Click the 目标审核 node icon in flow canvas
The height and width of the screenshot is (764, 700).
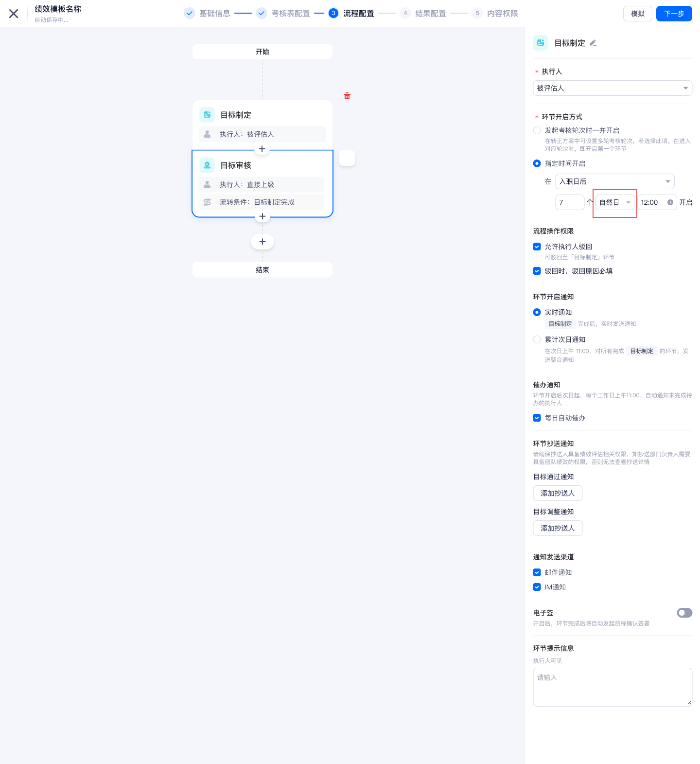coord(207,165)
